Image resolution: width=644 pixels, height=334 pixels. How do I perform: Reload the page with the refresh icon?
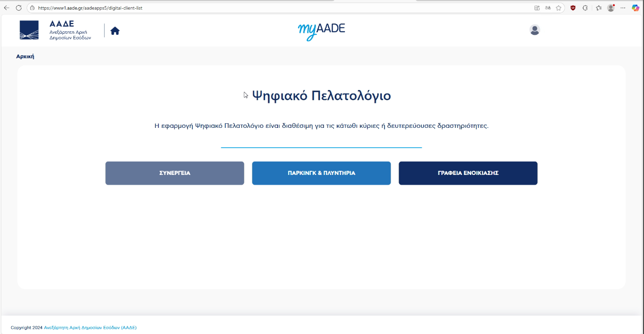[x=19, y=8]
